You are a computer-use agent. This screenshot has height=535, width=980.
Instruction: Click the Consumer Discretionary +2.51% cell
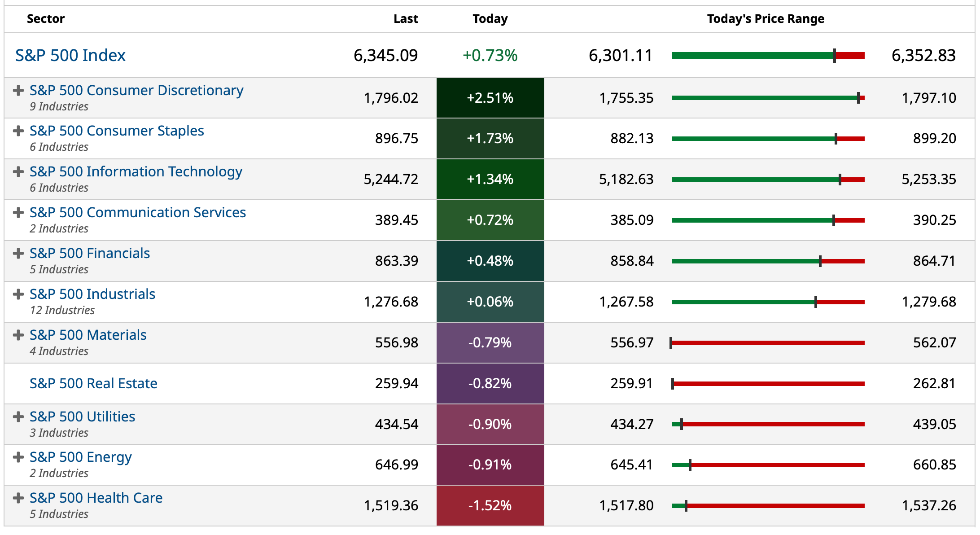(490, 98)
